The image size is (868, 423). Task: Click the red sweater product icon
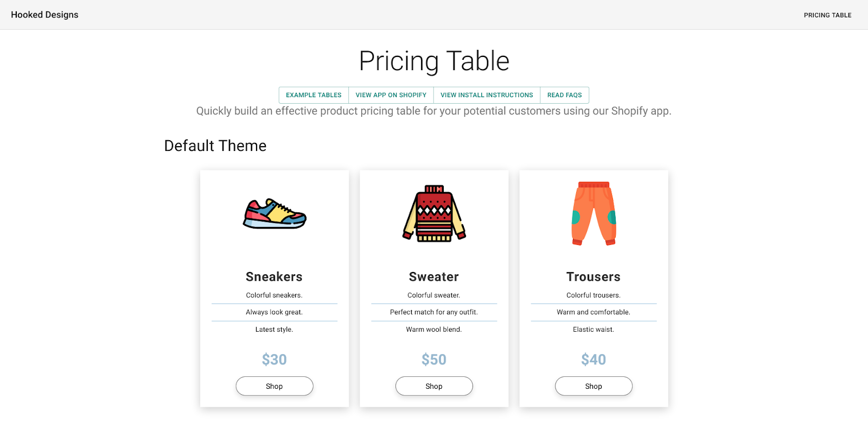point(434,213)
